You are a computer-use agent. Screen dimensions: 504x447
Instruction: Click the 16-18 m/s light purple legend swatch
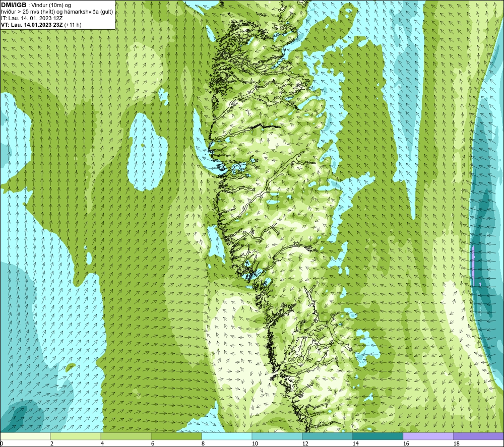click(428, 436)
